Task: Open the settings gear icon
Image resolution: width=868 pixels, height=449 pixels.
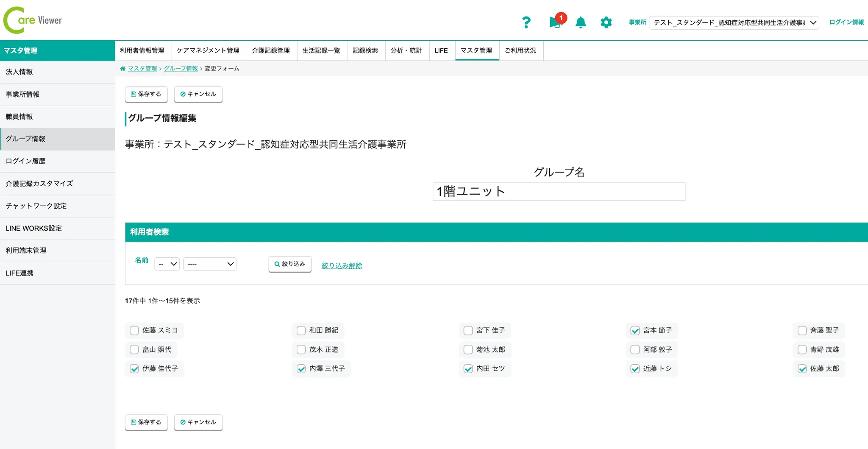Action: [x=606, y=22]
